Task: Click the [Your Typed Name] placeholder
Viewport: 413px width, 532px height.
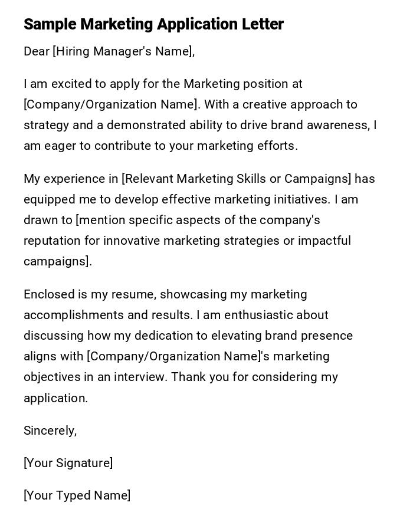Action: coord(77,495)
